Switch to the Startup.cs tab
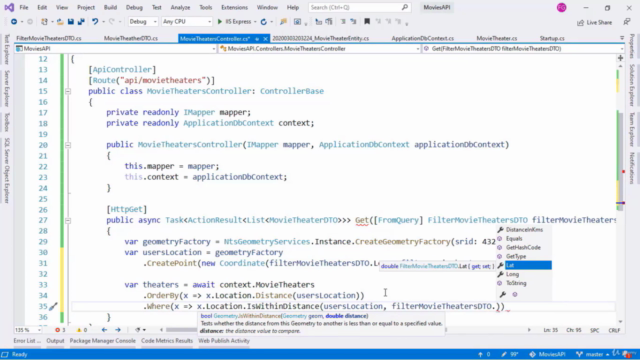 552,38
